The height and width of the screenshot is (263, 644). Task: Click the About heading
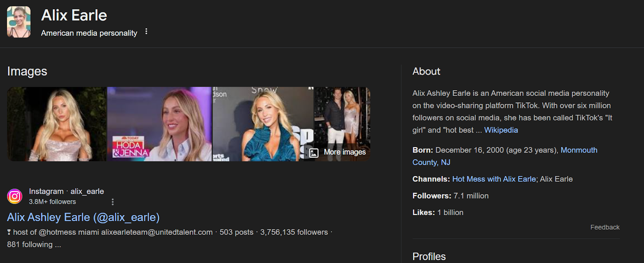pyautogui.click(x=426, y=71)
